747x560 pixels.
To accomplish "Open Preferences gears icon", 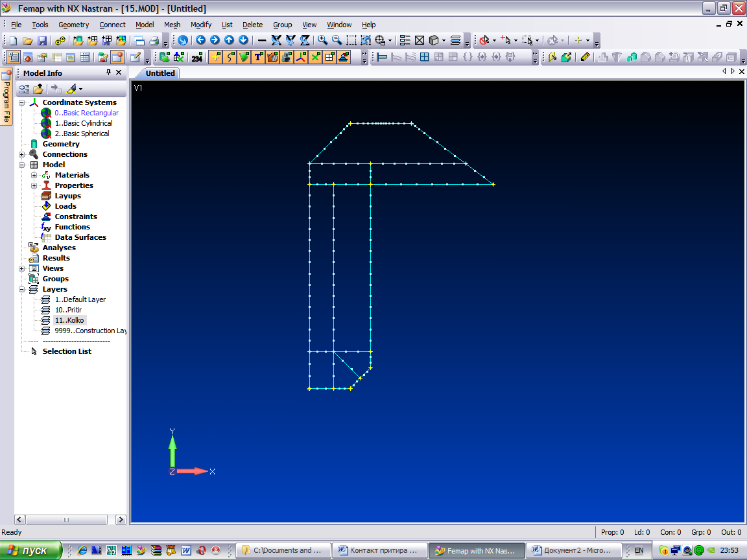I will [60, 40].
